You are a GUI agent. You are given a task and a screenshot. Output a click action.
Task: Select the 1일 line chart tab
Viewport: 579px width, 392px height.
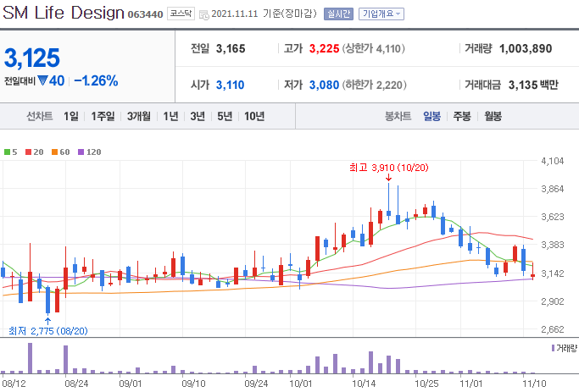(71, 117)
